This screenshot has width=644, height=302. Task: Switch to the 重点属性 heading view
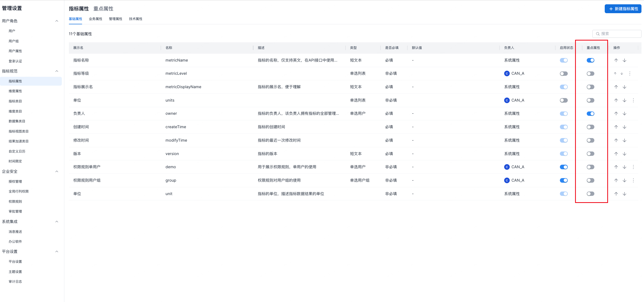[103, 9]
